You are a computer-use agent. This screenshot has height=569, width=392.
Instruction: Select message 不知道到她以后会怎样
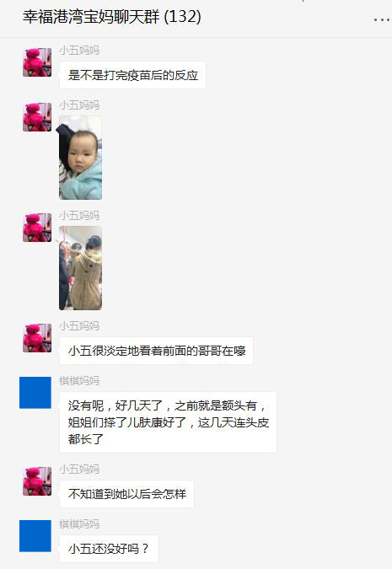point(126,494)
